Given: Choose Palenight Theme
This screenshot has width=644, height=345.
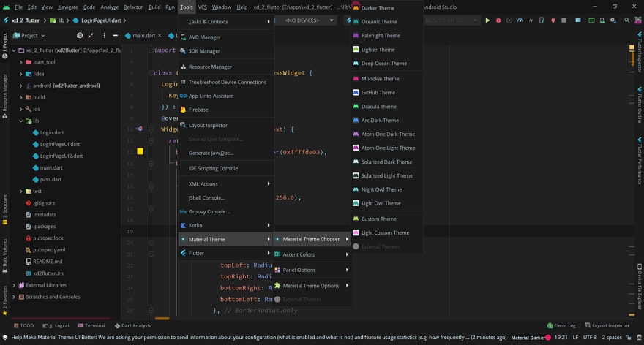Looking at the screenshot, I should (387, 36).
